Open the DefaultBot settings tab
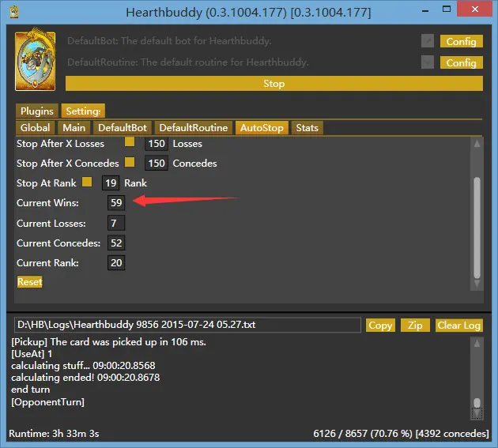 tap(123, 128)
